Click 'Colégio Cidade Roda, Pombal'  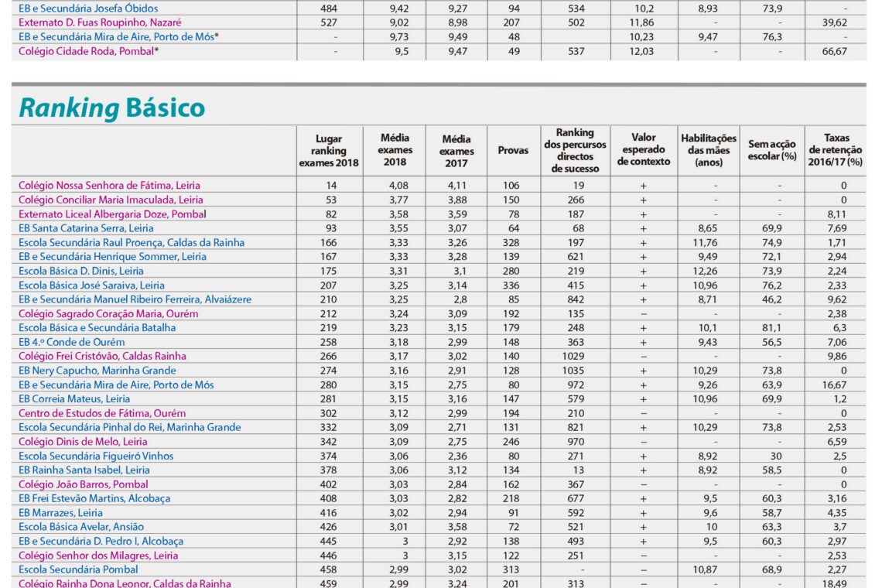(x=86, y=51)
